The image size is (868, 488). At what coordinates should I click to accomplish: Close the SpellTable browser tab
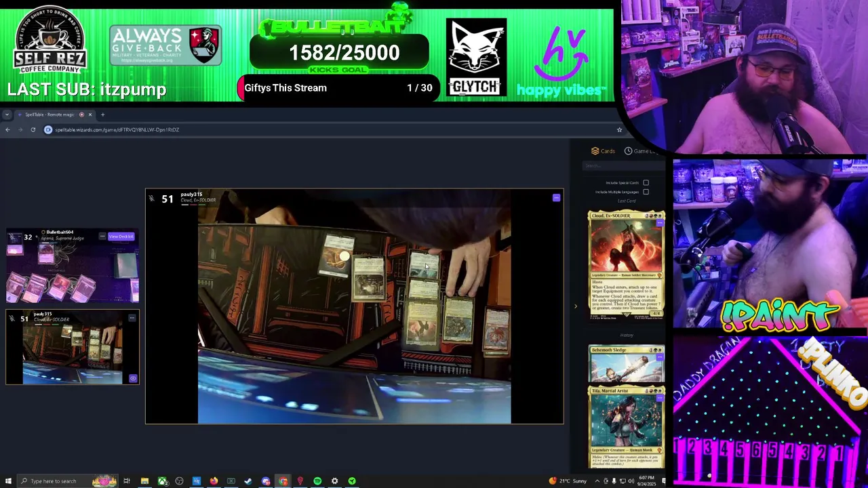(90, 115)
